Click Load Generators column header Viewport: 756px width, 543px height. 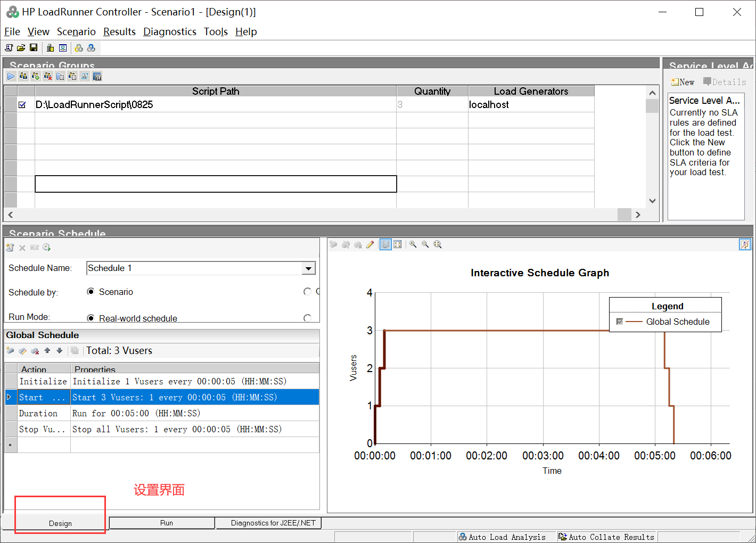pyautogui.click(x=531, y=91)
